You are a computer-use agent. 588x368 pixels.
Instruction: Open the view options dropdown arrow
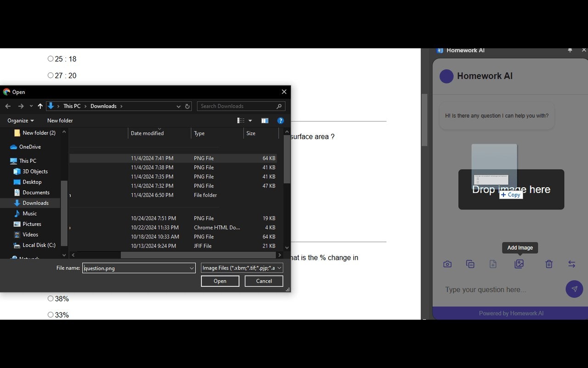(250, 121)
